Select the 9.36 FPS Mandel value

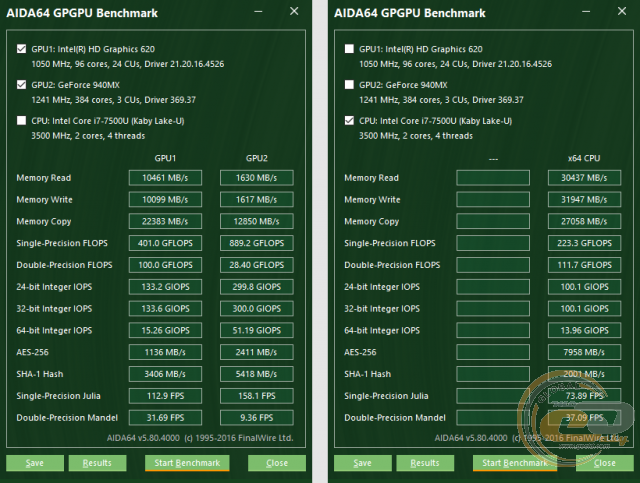pyautogui.click(x=257, y=418)
